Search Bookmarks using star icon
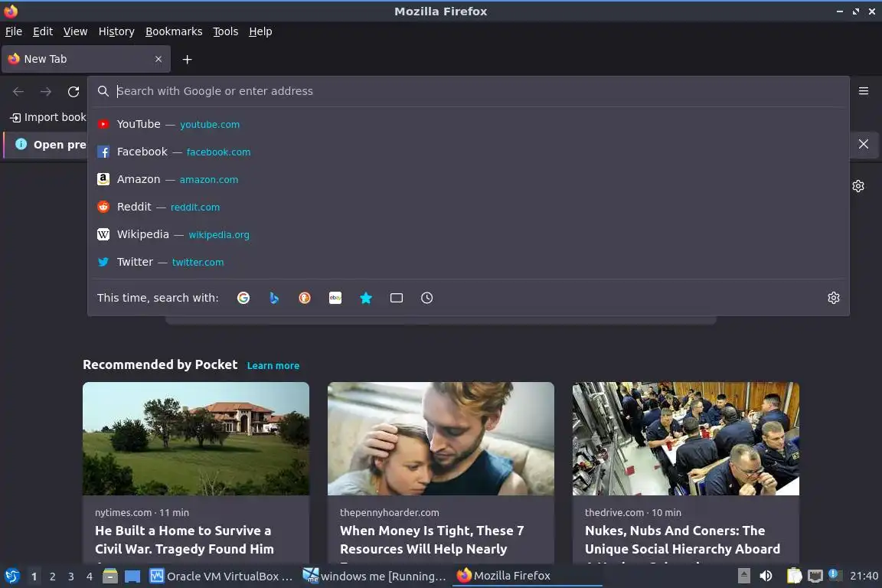The width and height of the screenshot is (882, 588). click(x=366, y=298)
